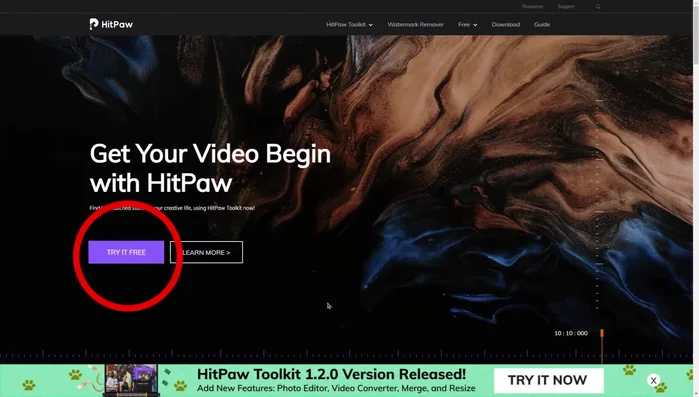Click TRY IT NOW in banner
The image size is (699, 397).
[x=548, y=381]
